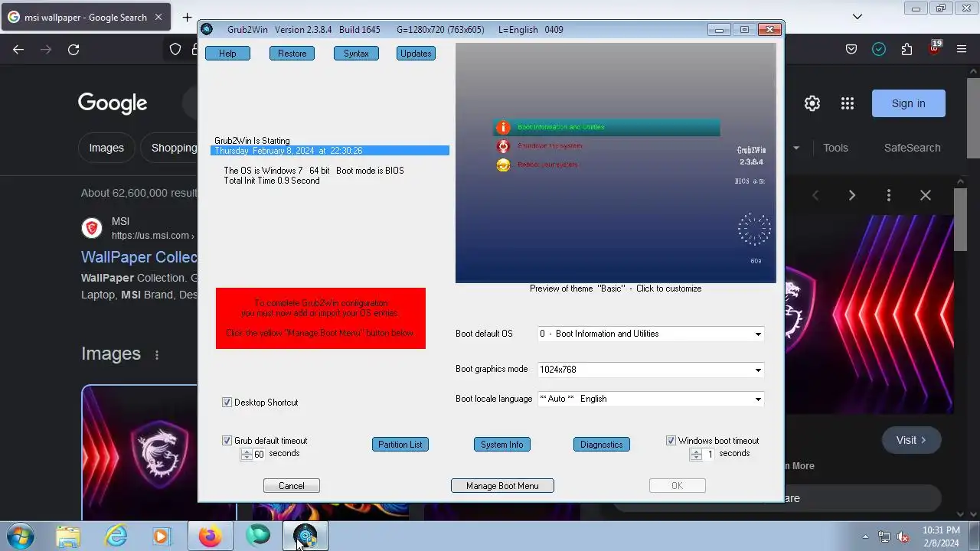Switch to Firefox in the taskbar

click(x=210, y=536)
